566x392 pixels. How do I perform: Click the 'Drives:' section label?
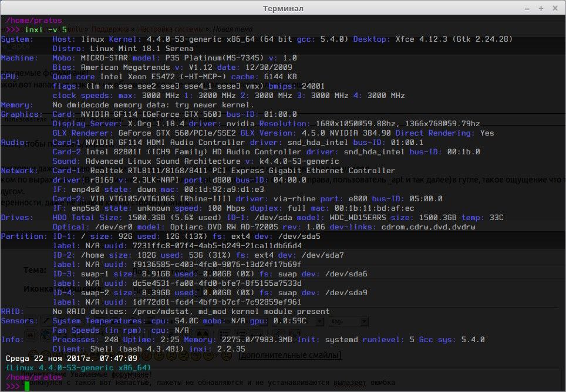pyautogui.click(x=17, y=217)
